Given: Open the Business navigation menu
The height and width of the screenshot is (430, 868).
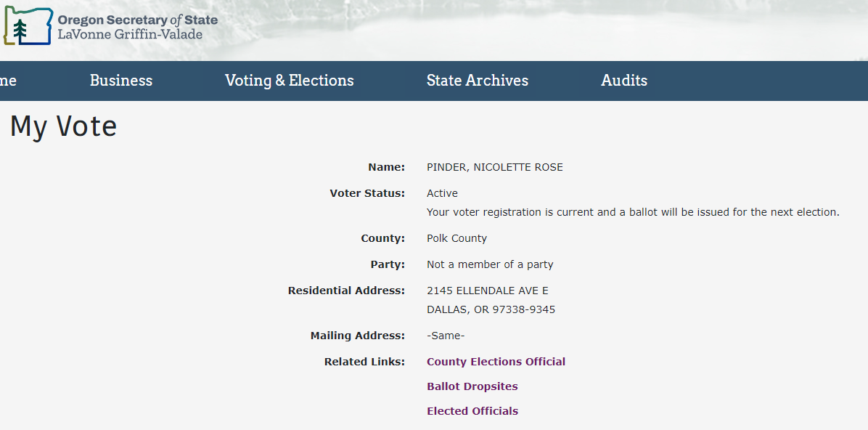Looking at the screenshot, I should click(x=121, y=81).
